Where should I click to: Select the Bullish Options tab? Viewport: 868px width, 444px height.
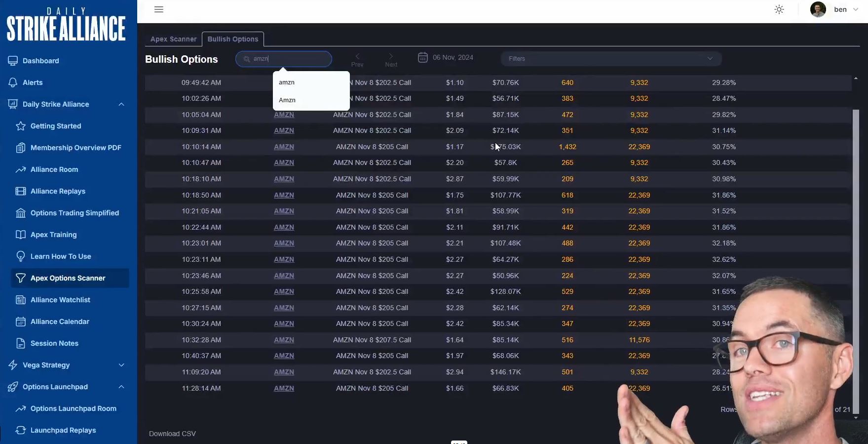click(233, 39)
